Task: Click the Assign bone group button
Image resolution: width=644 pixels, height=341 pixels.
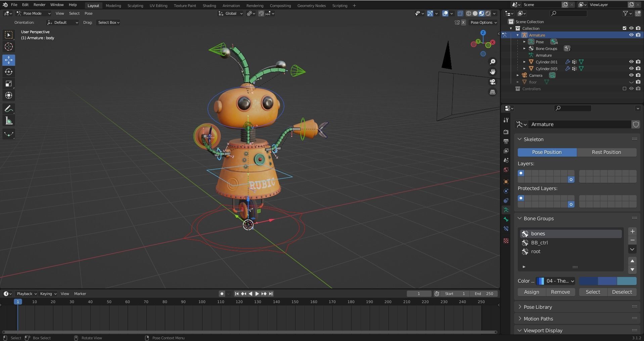Action: coord(532,292)
